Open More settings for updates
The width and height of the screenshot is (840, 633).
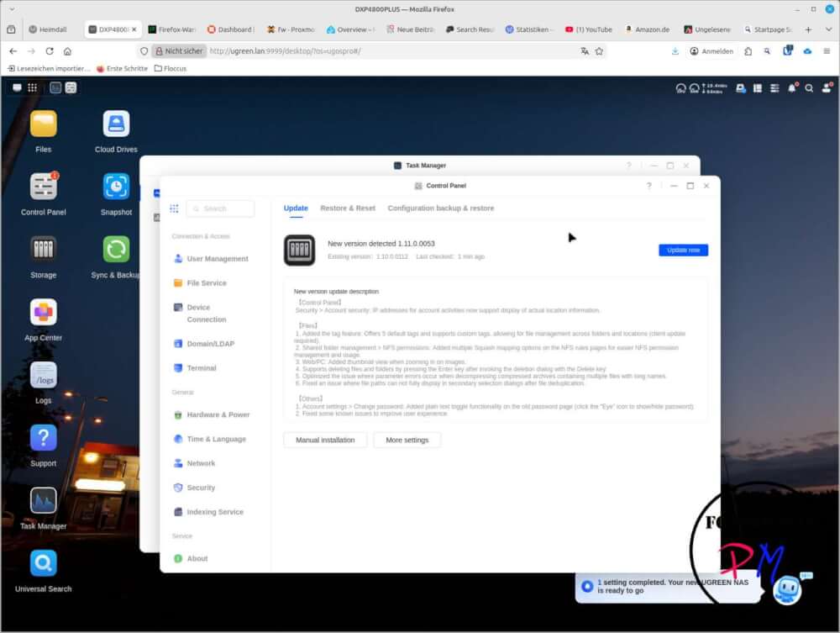(x=407, y=440)
